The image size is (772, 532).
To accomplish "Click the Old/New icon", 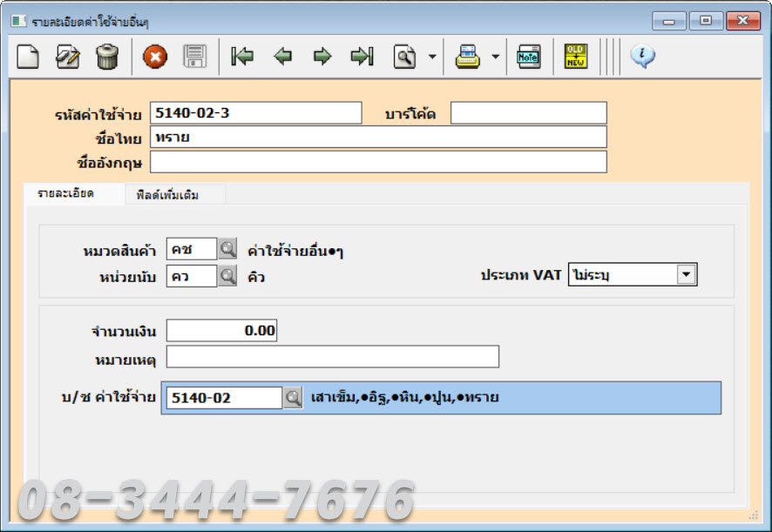I will tap(576, 57).
